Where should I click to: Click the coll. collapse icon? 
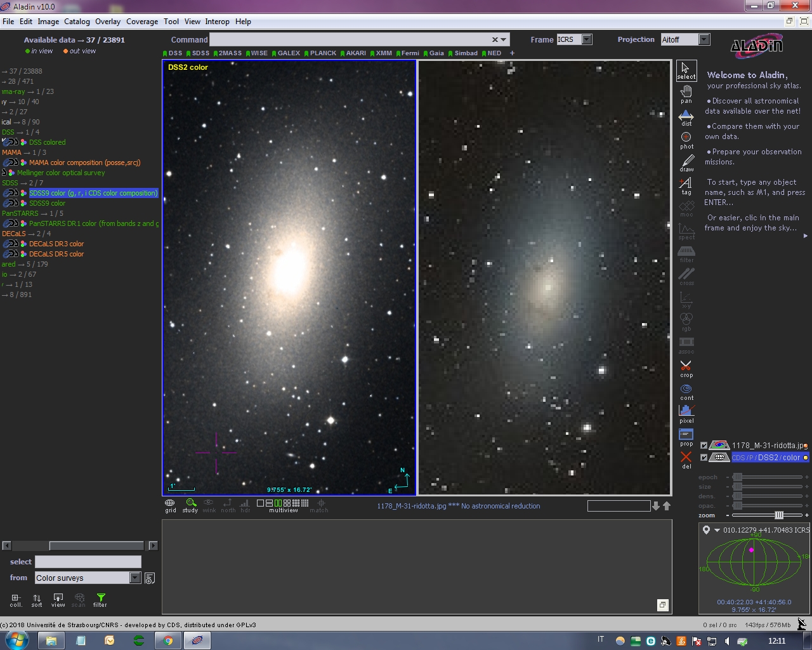(x=16, y=600)
